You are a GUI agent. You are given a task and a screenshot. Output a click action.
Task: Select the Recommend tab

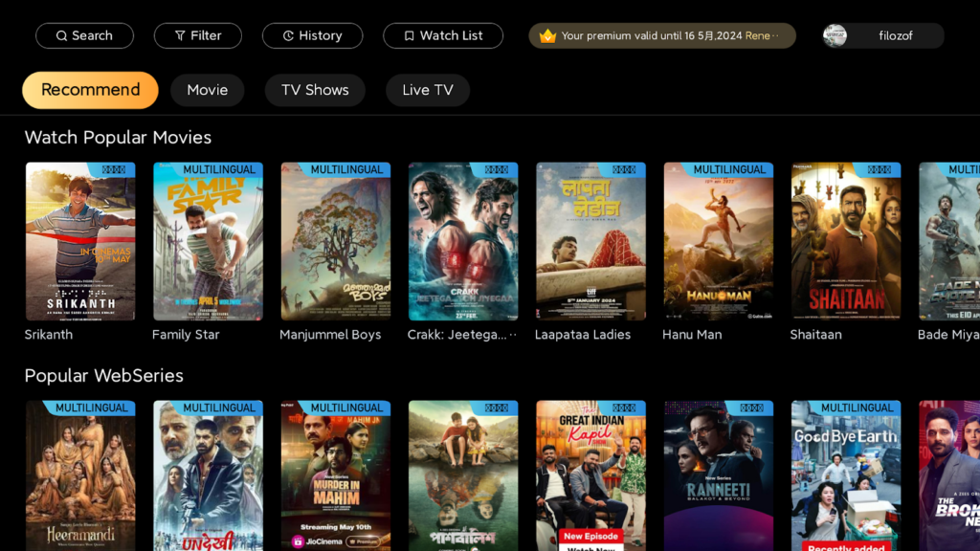click(x=90, y=90)
